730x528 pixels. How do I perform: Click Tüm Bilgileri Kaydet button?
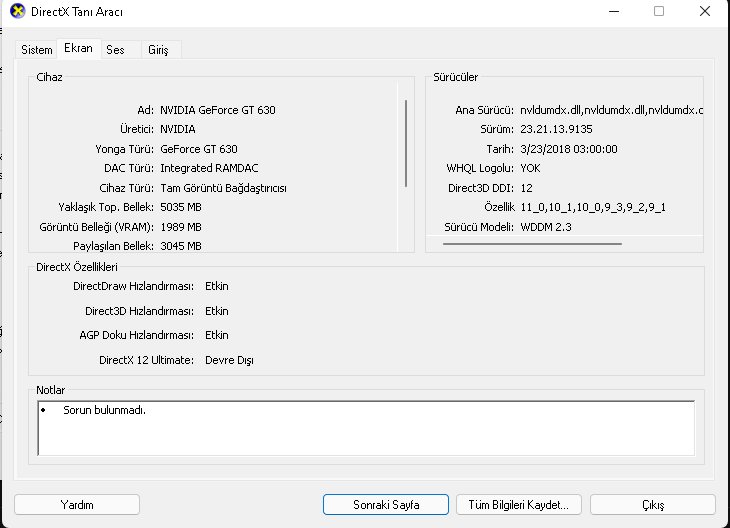[519, 505]
